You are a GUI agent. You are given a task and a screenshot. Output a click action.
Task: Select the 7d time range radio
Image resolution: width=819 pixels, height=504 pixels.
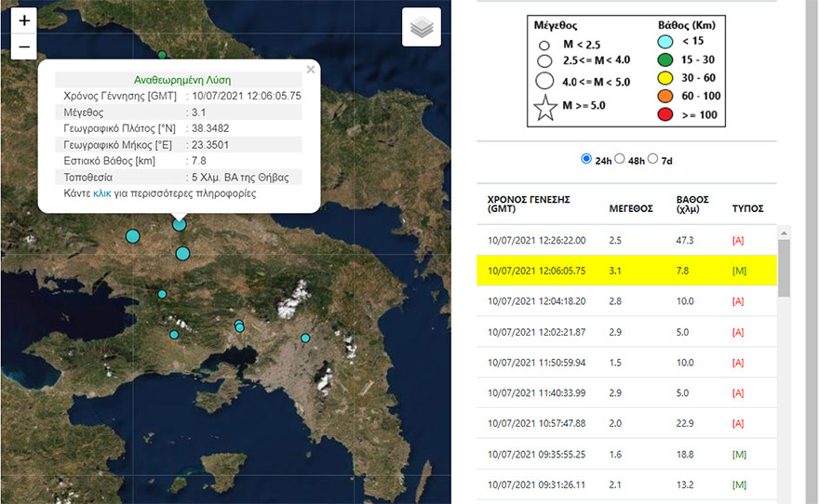tap(653, 159)
